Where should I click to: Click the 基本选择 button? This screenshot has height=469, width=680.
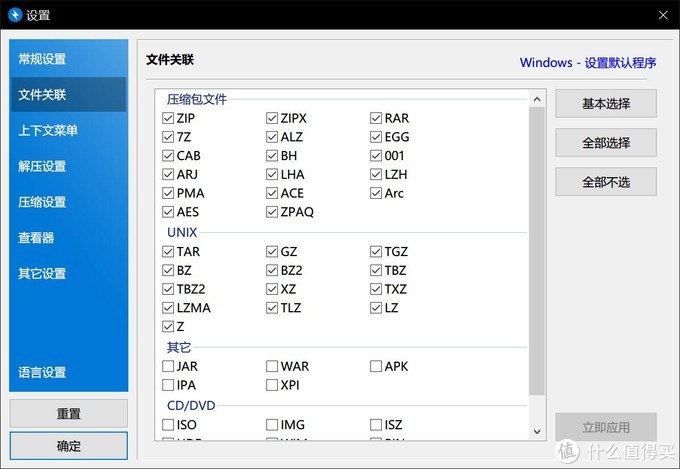tap(606, 104)
